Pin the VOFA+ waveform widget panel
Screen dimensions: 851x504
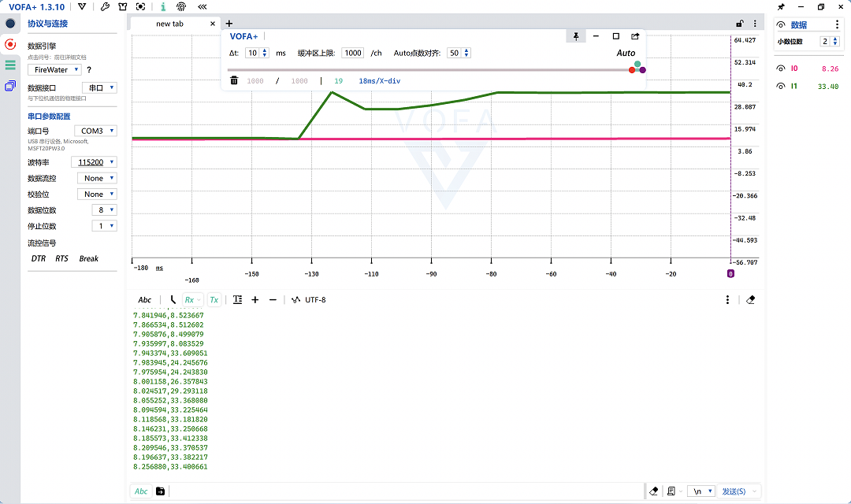576,36
